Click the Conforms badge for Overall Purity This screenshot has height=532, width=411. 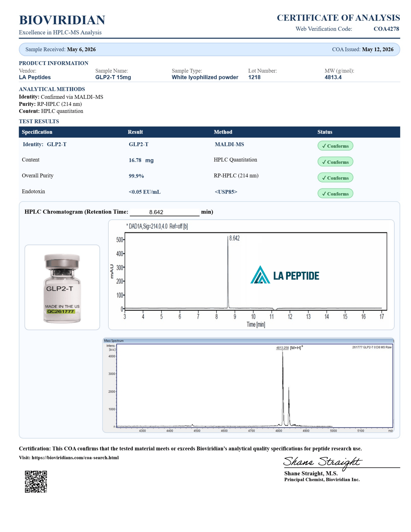[x=335, y=177]
